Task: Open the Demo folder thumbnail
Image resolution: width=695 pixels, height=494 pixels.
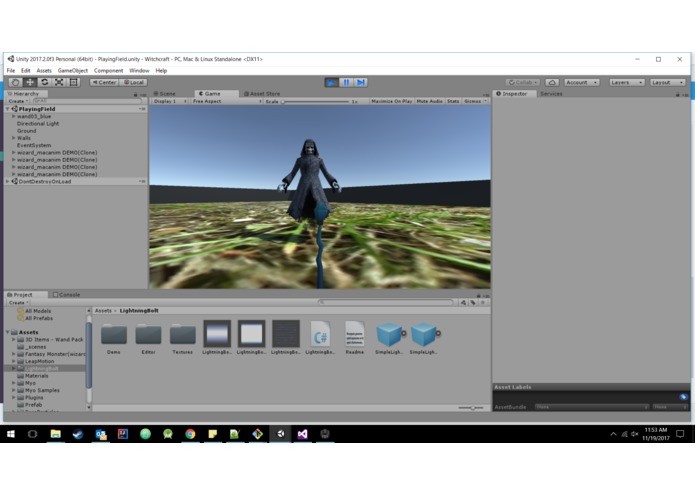Action: [x=114, y=335]
